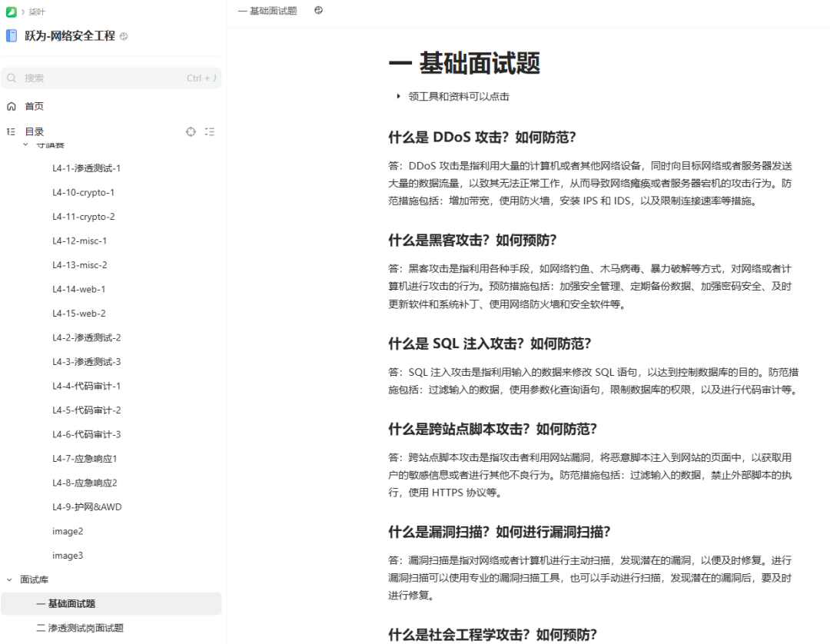The width and height of the screenshot is (830, 644).
Task: Select 面试库 folder in tree
Action: pos(34,580)
